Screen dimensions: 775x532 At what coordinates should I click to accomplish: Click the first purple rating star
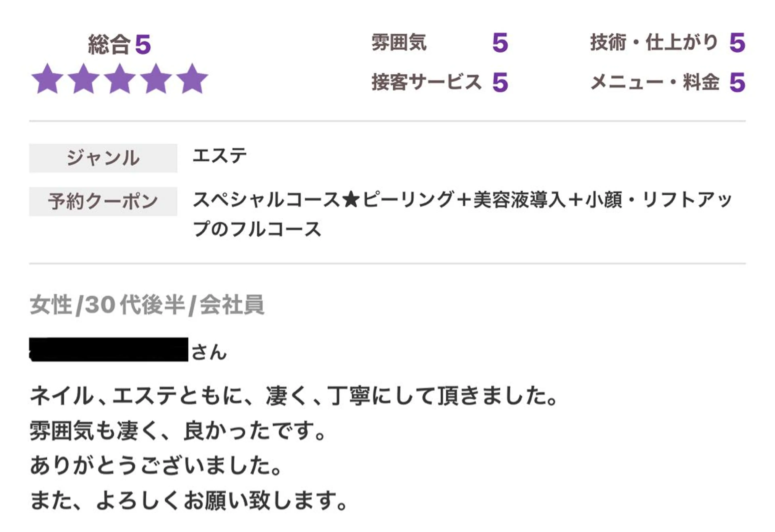point(47,79)
